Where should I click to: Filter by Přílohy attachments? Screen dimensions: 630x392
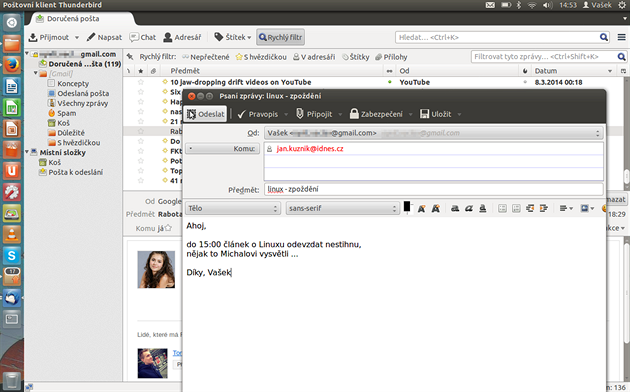(391, 57)
